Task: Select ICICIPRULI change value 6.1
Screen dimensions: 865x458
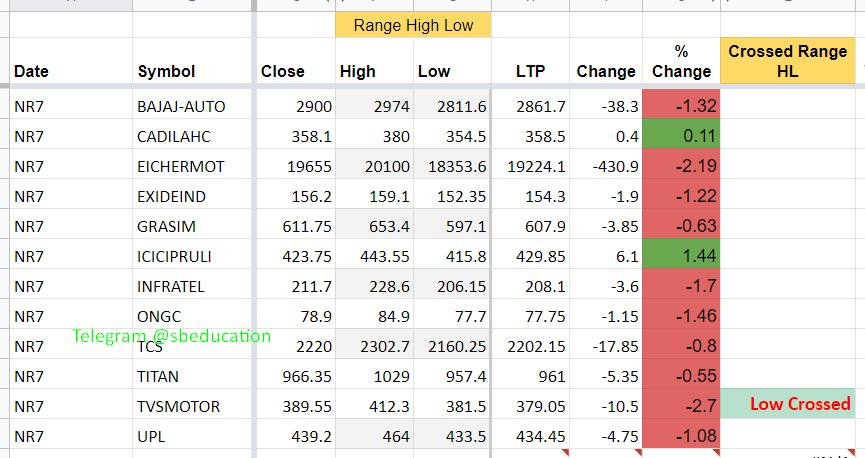Action: 606,255
